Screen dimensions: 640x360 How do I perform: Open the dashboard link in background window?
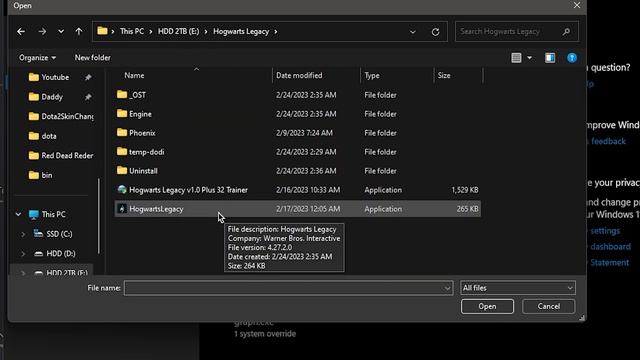click(x=611, y=247)
